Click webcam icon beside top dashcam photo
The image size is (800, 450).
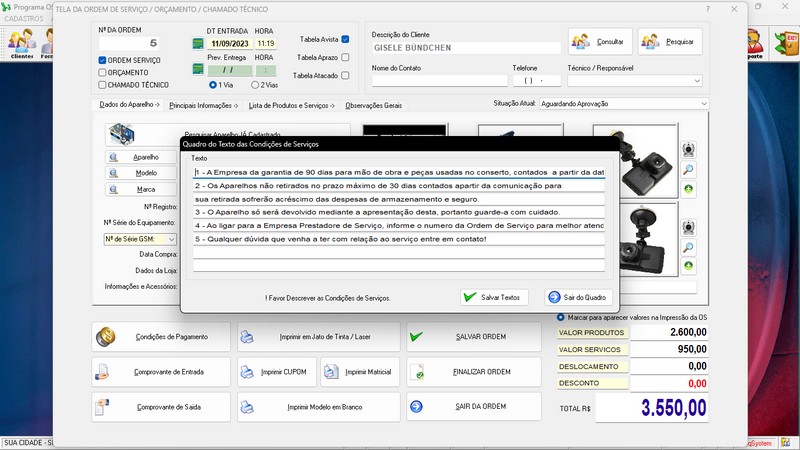tap(688, 149)
